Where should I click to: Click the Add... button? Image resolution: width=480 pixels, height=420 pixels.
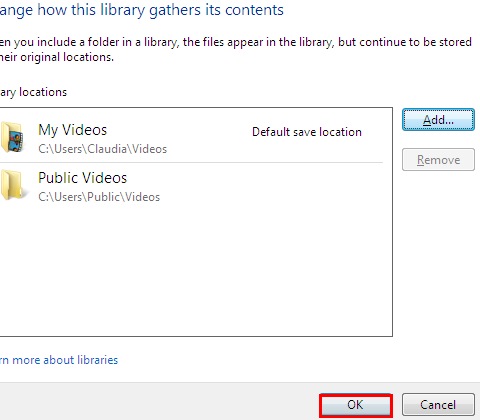click(438, 120)
